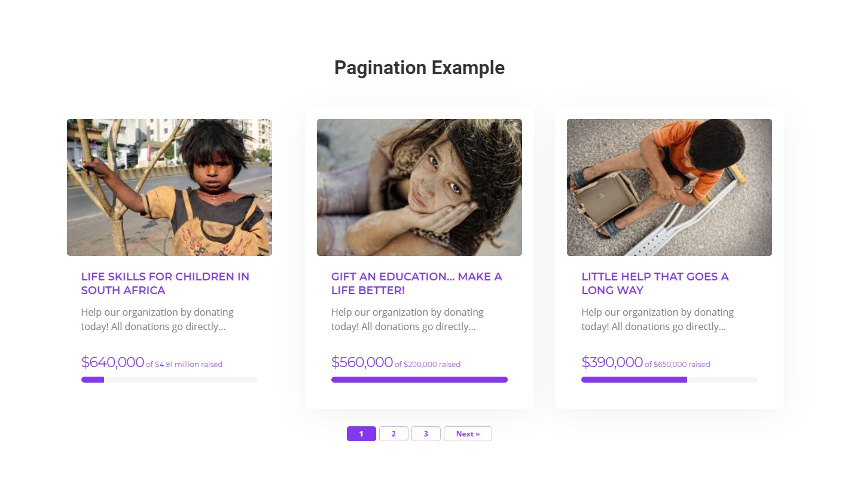
Task: Click the South Africa campaign progress bar
Action: click(169, 380)
